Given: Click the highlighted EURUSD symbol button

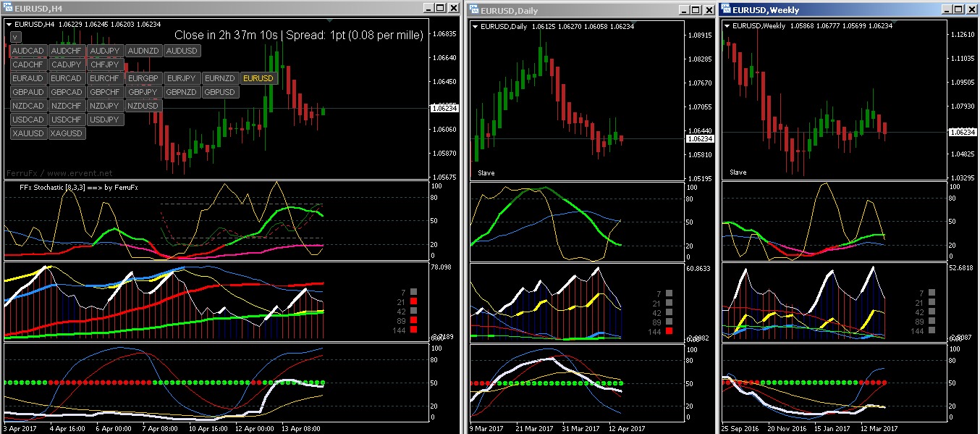Looking at the screenshot, I should (258, 78).
